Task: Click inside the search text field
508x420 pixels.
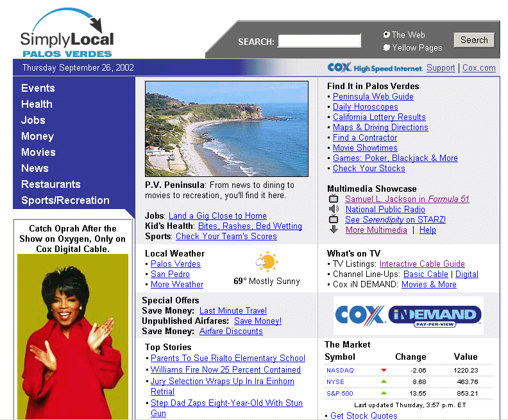Action: pyautogui.click(x=319, y=41)
